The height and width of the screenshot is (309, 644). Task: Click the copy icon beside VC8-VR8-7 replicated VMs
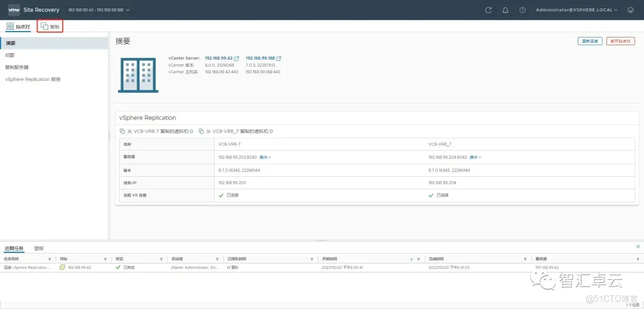122,132
